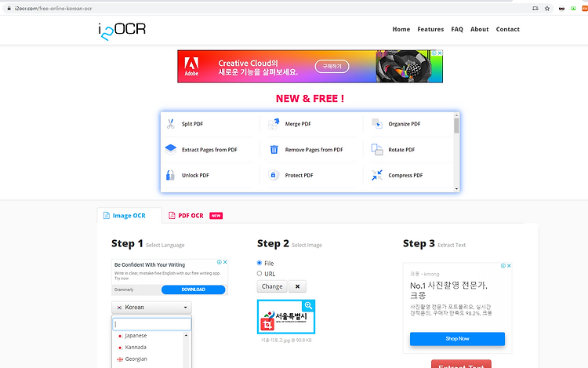Viewport: 588px width, 368px height.
Task: Click the Shop Now ad button
Action: [457, 339]
